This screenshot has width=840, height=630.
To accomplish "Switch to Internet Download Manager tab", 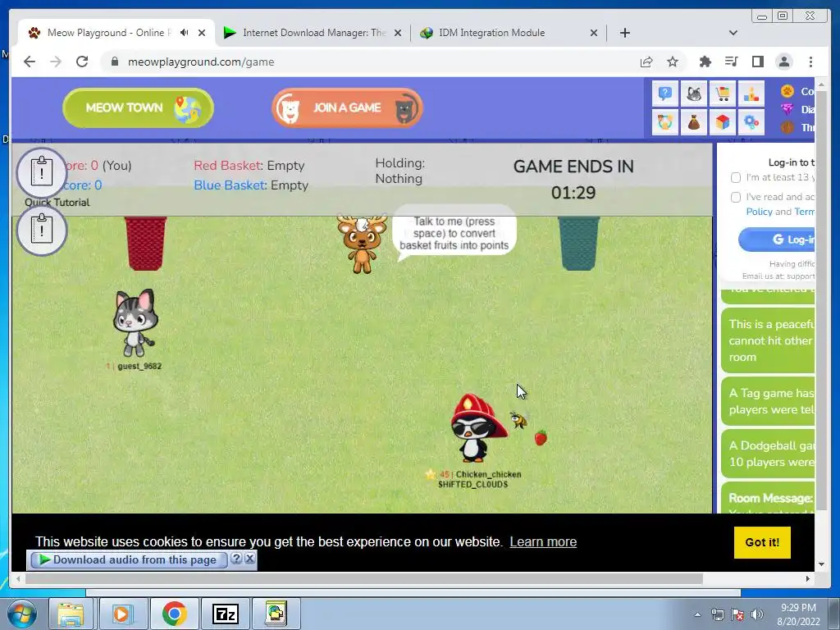I will click(313, 33).
